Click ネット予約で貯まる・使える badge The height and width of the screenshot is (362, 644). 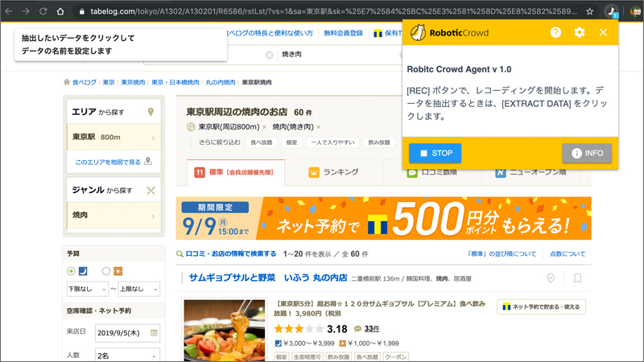[541, 307]
